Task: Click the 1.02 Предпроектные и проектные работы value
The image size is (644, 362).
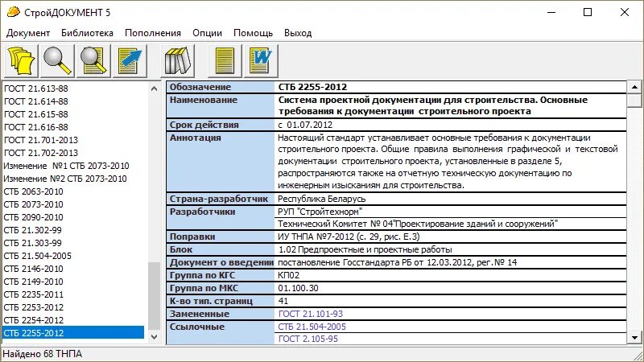Action: (x=365, y=249)
